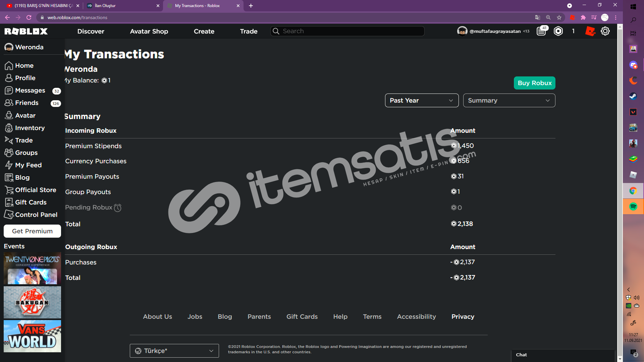Open the Türkçe language selector
644x362 pixels.
[x=174, y=351]
